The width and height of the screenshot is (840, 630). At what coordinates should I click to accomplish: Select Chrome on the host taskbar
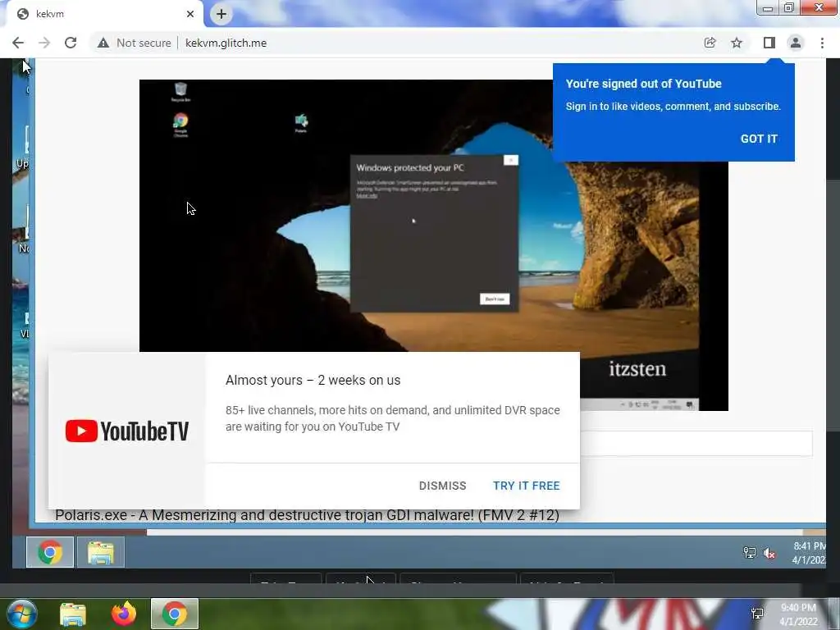coord(175,614)
